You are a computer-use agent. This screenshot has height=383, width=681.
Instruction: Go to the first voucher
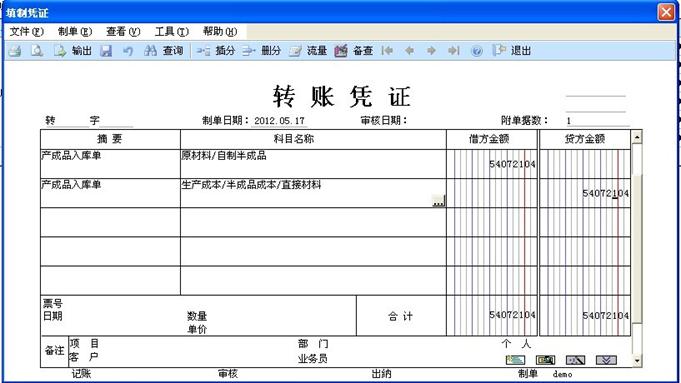pyautogui.click(x=387, y=51)
